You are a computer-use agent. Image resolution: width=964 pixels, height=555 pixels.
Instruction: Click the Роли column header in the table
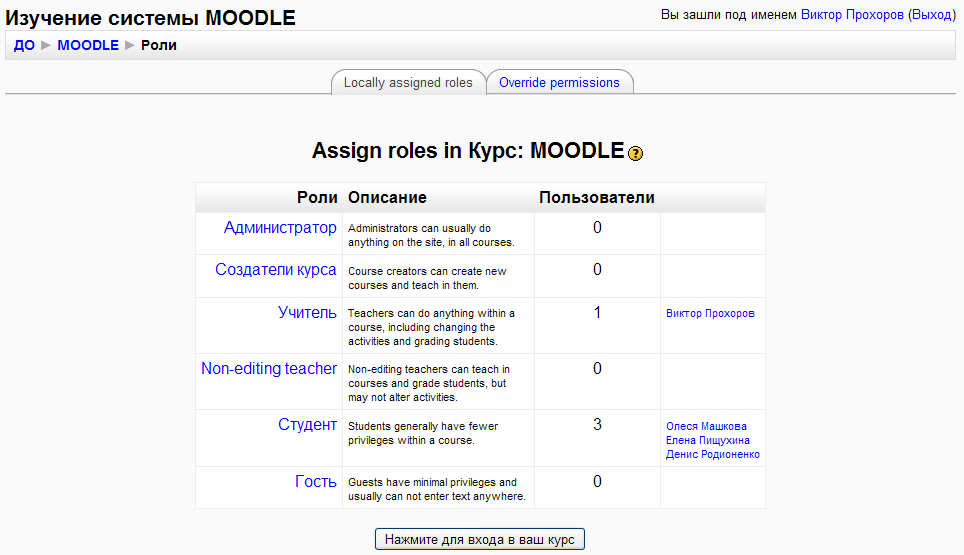(317, 197)
